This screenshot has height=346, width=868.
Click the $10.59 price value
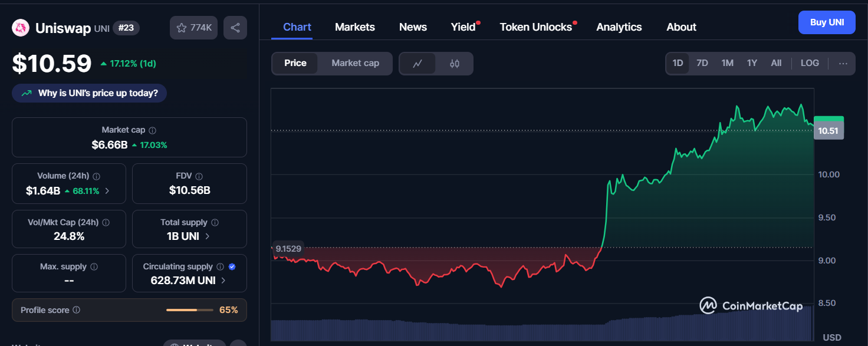[52, 64]
